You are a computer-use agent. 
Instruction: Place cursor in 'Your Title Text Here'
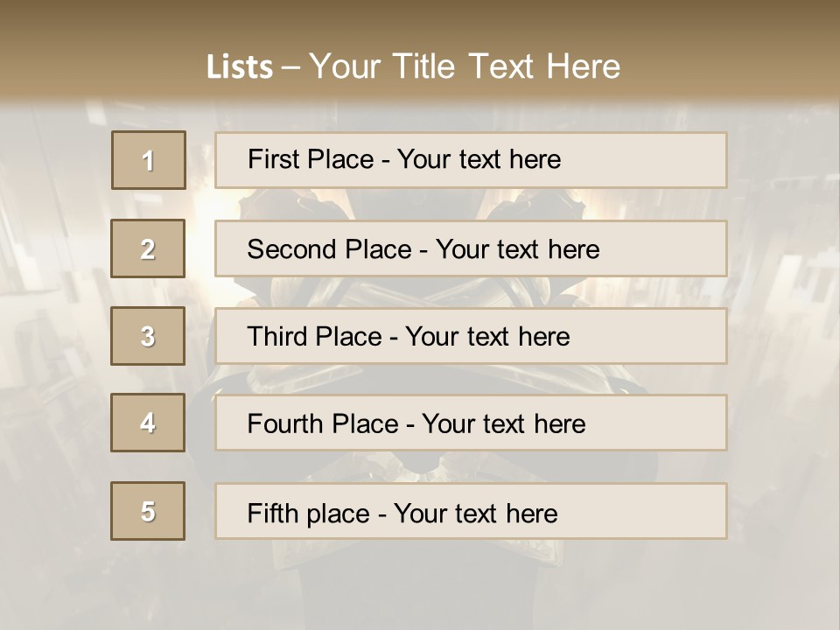point(464,67)
